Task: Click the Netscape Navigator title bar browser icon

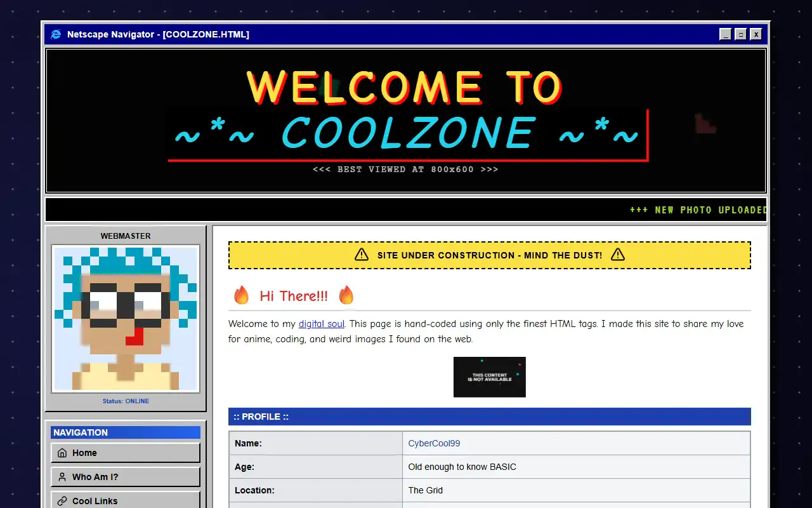Action: click(56, 34)
